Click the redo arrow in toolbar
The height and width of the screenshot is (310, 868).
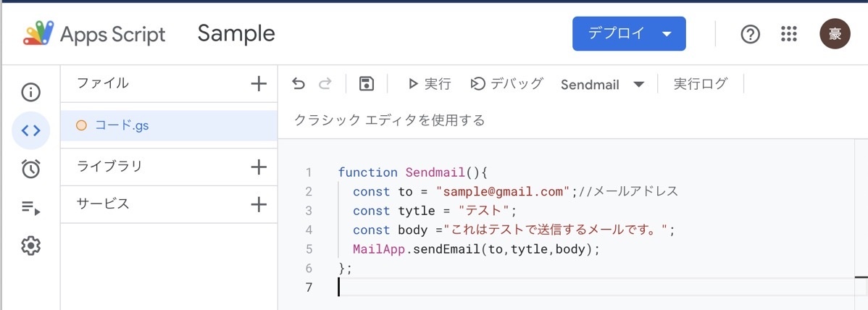click(325, 84)
